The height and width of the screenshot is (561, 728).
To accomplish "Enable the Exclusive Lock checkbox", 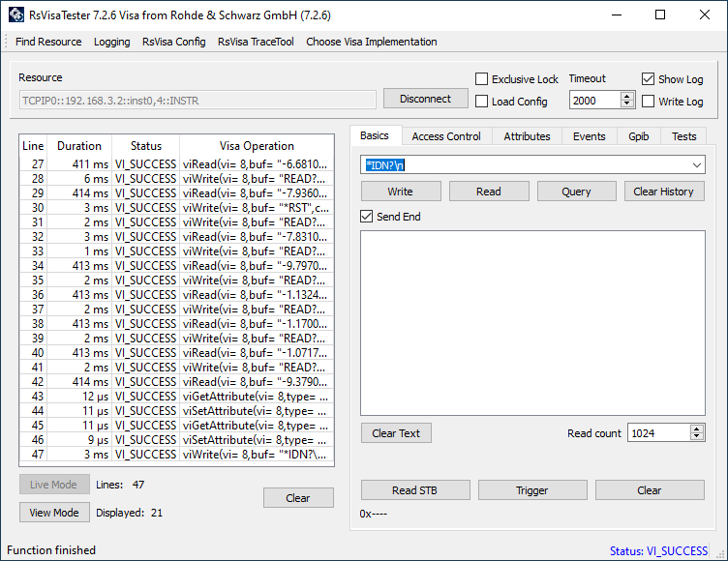I will (x=481, y=79).
